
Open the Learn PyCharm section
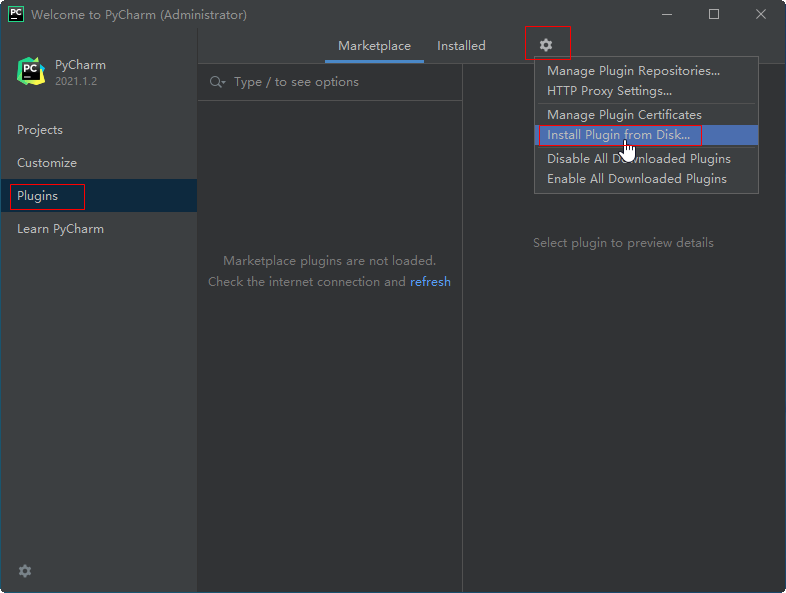tap(99, 229)
